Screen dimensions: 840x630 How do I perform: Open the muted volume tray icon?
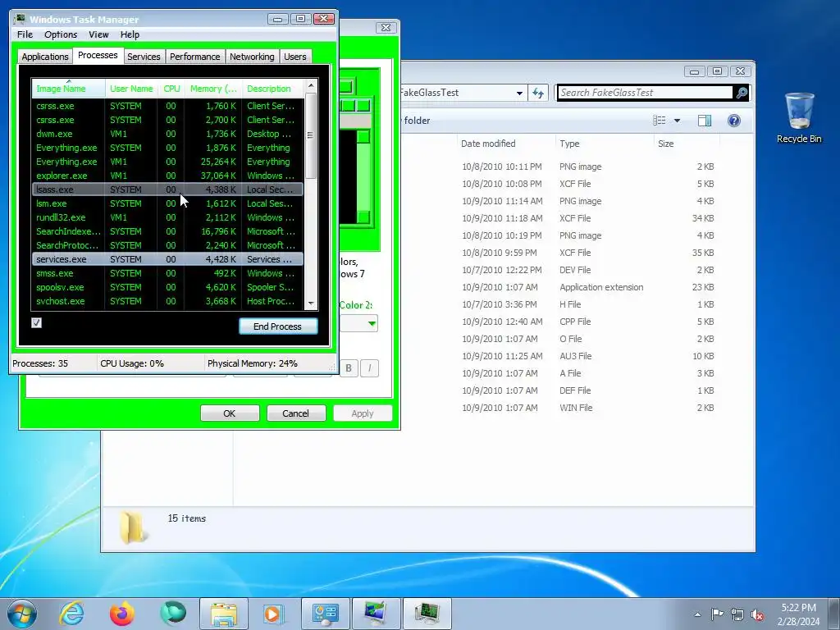click(757, 614)
